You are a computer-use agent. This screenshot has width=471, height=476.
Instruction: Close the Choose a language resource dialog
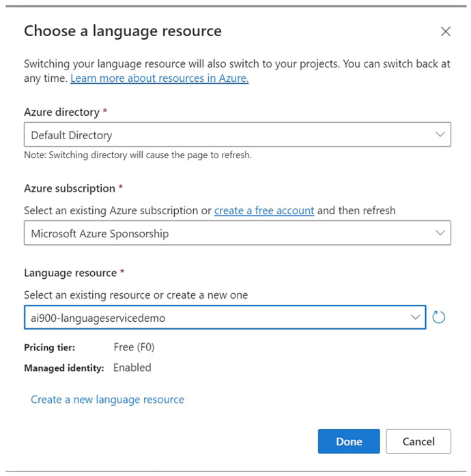(x=446, y=31)
